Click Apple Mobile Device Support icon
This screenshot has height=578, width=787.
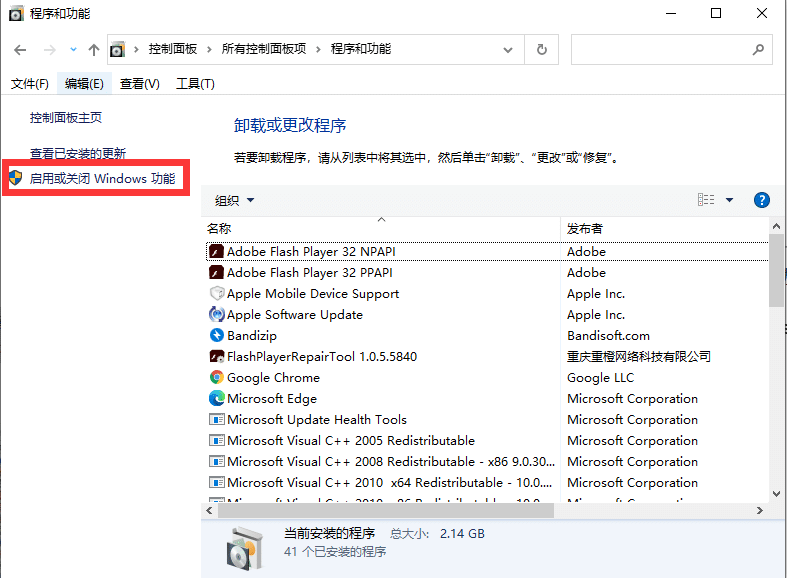pos(216,293)
